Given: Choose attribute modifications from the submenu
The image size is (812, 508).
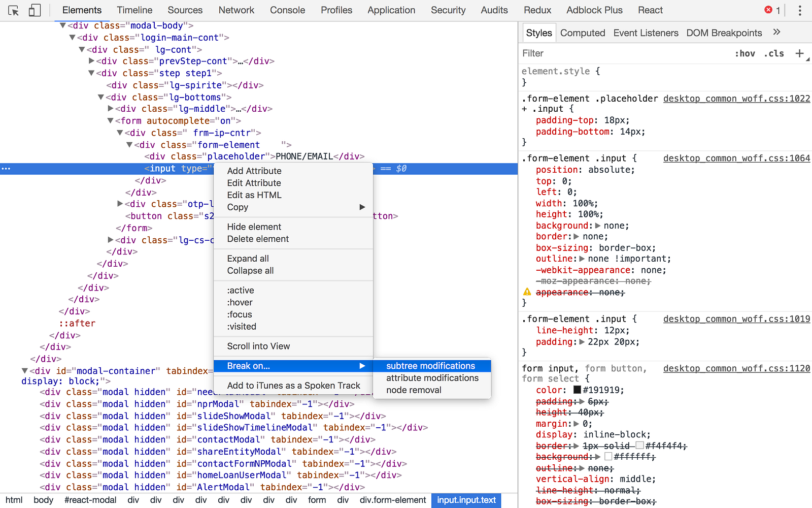Looking at the screenshot, I should (x=432, y=378).
